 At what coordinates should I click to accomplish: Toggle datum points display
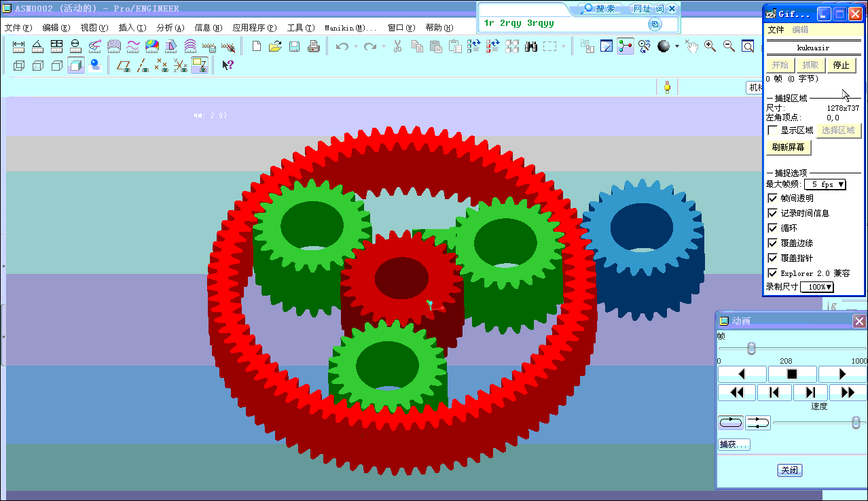coord(161,65)
